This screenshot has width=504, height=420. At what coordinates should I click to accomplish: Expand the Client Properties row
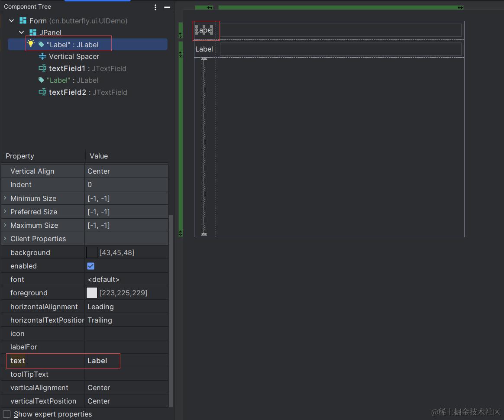coord(5,239)
